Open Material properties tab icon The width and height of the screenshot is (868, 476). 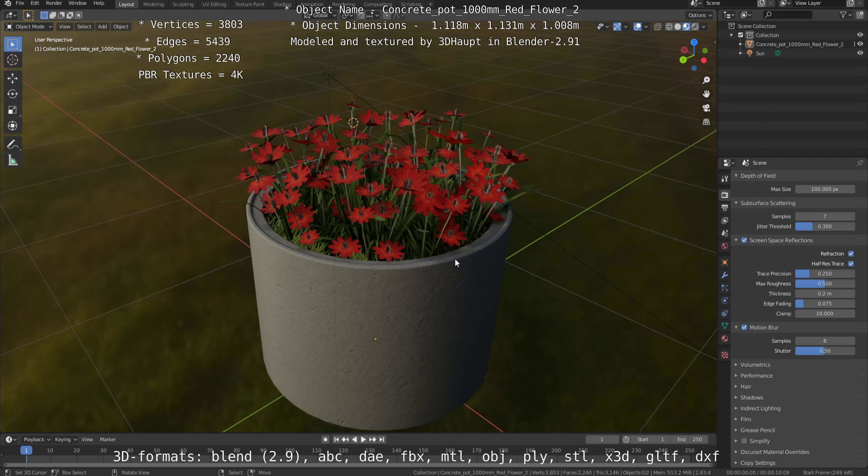point(725,339)
